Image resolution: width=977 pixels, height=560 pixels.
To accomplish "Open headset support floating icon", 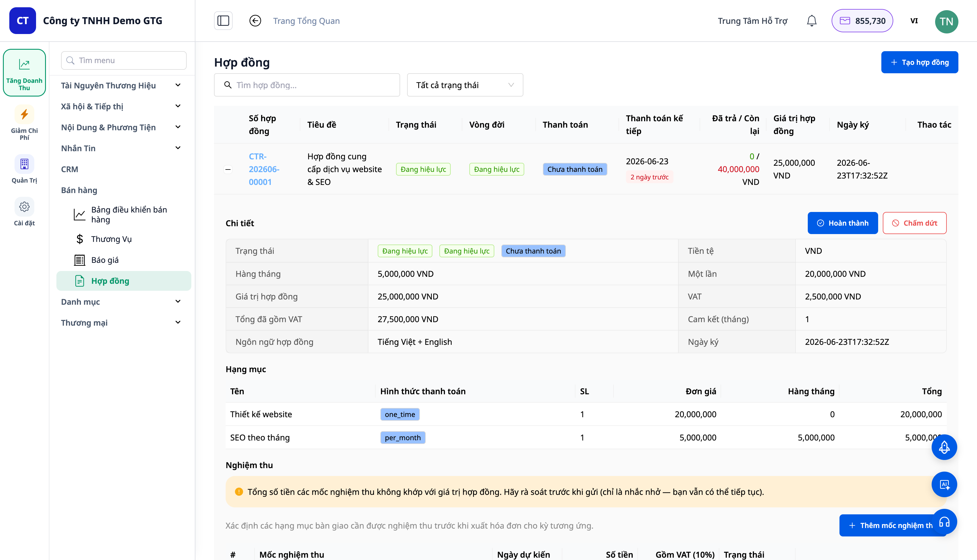I will point(944,522).
